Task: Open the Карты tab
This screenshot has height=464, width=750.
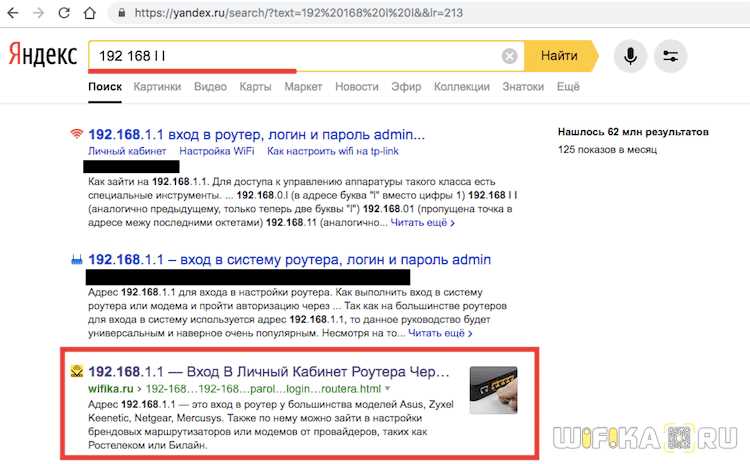Action: click(x=255, y=87)
